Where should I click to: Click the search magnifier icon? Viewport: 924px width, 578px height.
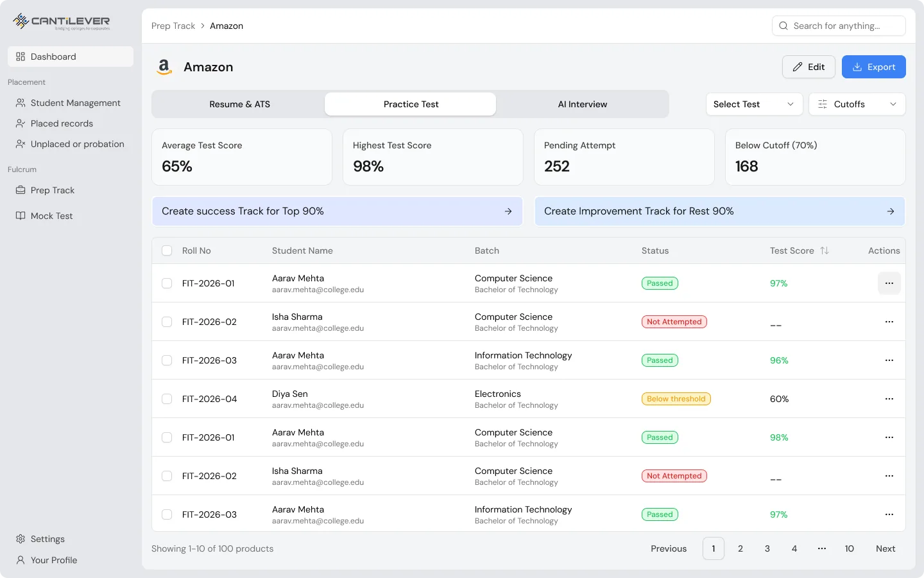[783, 26]
